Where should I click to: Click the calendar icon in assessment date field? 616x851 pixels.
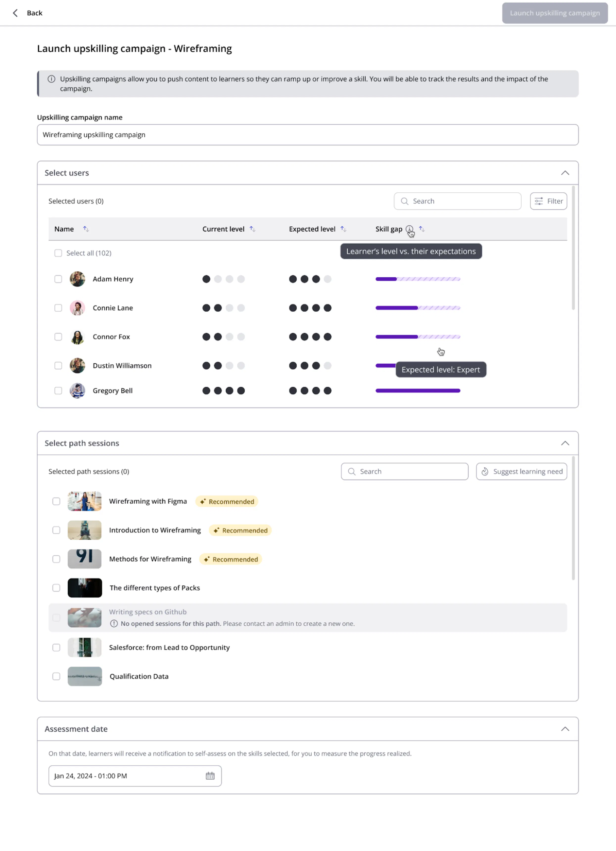[210, 776]
